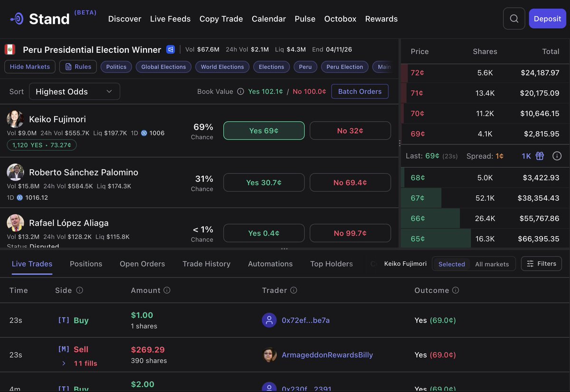Image resolution: width=570 pixels, height=392 pixels.
Task: Switch to the Top Holders tab
Action: pyautogui.click(x=332, y=264)
